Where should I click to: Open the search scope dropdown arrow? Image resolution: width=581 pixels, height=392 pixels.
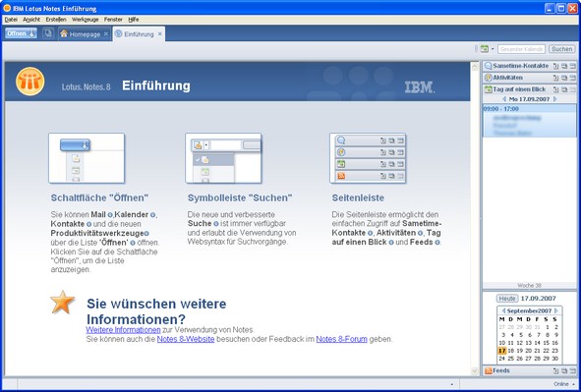pyautogui.click(x=493, y=49)
